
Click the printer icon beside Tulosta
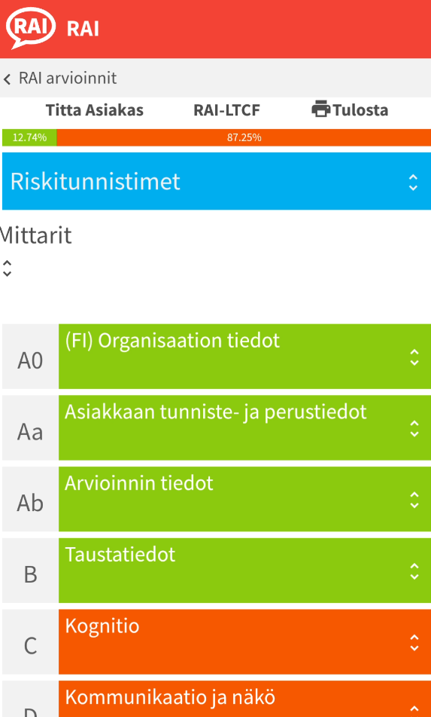click(x=321, y=110)
